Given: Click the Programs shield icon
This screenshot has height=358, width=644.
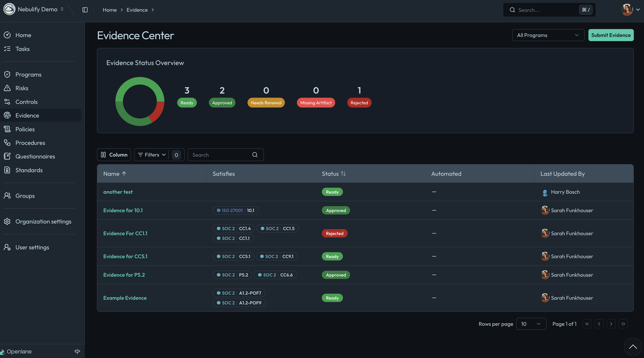Looking at the screenshot, I should pyautogui.click(x=7, y=74).
